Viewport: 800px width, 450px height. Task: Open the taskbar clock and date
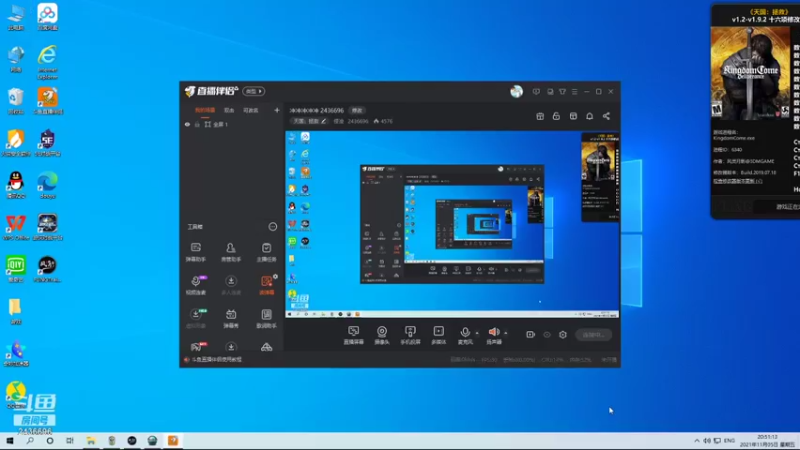767,441
